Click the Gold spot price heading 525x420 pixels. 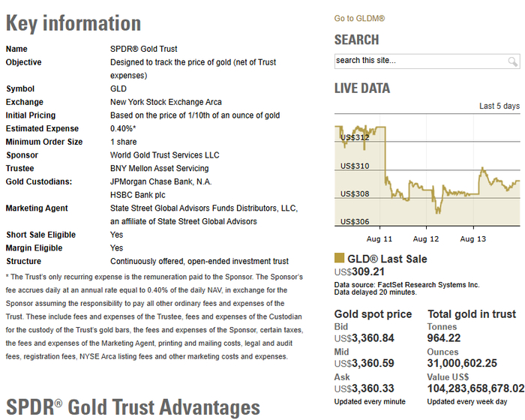pyautogui.click(x=373, y=314)
